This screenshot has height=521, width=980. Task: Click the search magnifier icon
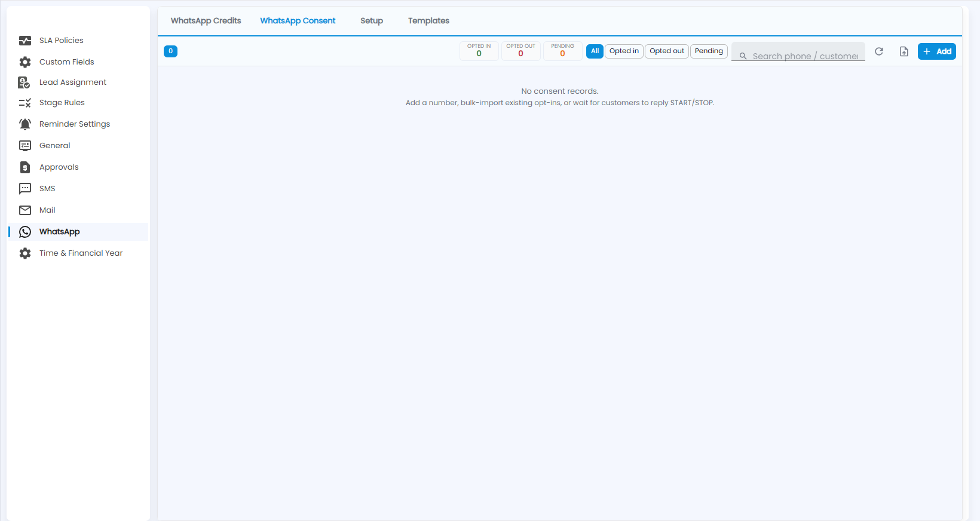pyautogui.click(x=743, y=56)
